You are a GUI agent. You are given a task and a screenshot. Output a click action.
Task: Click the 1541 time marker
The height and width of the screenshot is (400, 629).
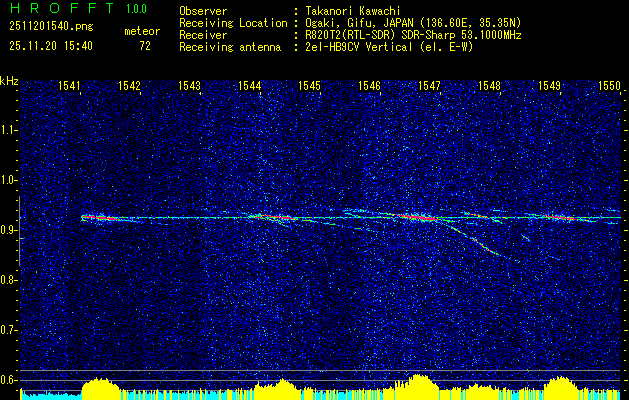pyautogui.click(x=69, y=85)
